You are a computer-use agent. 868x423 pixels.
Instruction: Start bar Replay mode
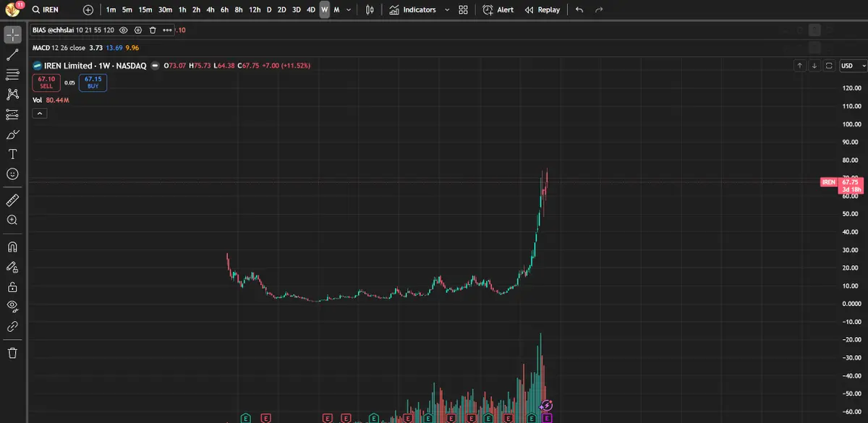tap(542, 10)
